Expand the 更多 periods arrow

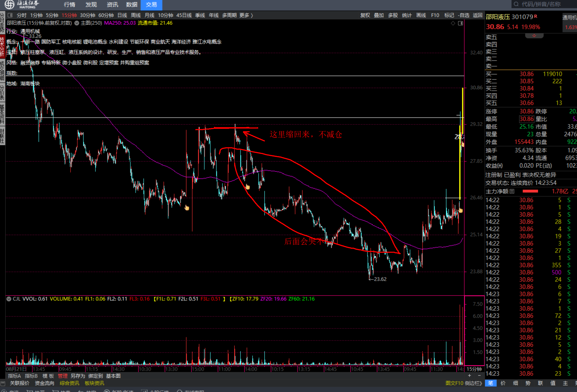pyautogui.click(x=252, y=15)
